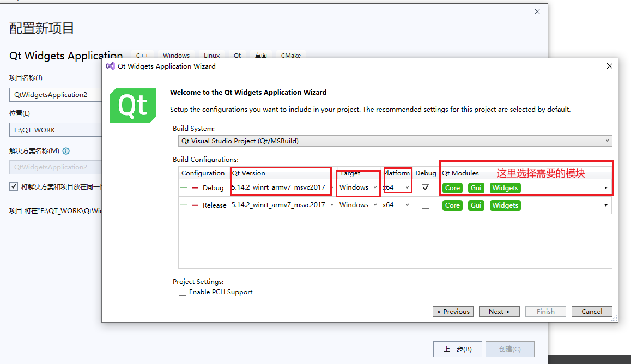This screenshot has height=364, width=631.
Task: Click the info icon next to 解决方案名称
Action: 66,151
